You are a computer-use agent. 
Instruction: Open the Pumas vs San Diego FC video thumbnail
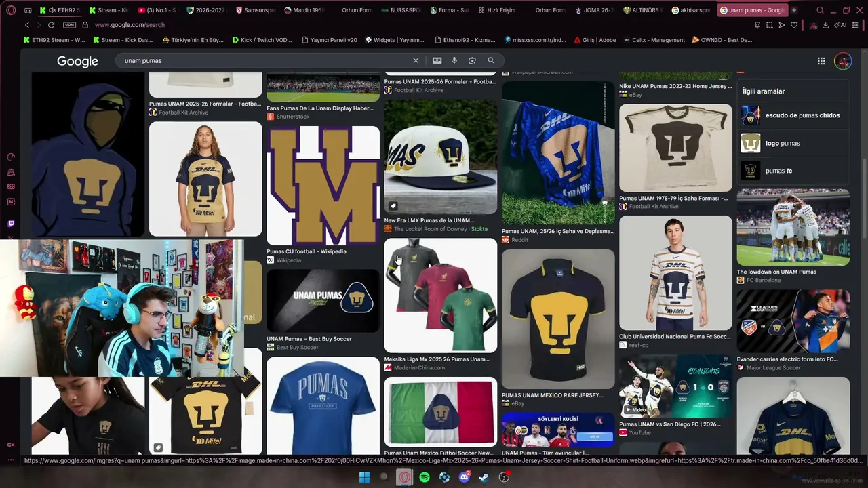point(675,386)
